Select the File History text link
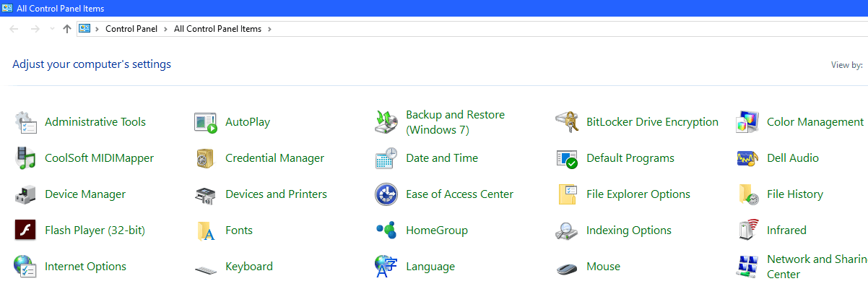 pos(795,194)
